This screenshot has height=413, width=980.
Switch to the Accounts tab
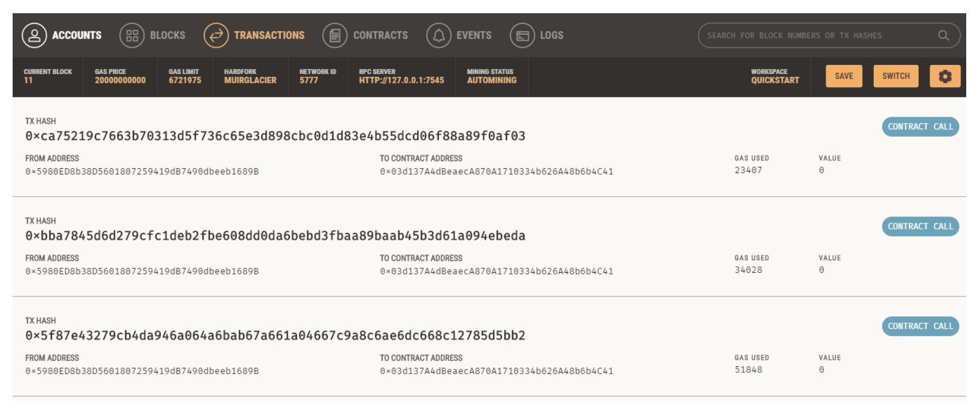point(76,36)
